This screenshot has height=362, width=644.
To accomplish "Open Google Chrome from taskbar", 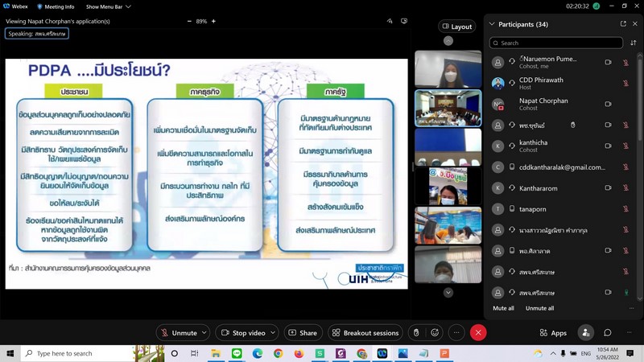I will pyautogui.click(x=278, y=353).
